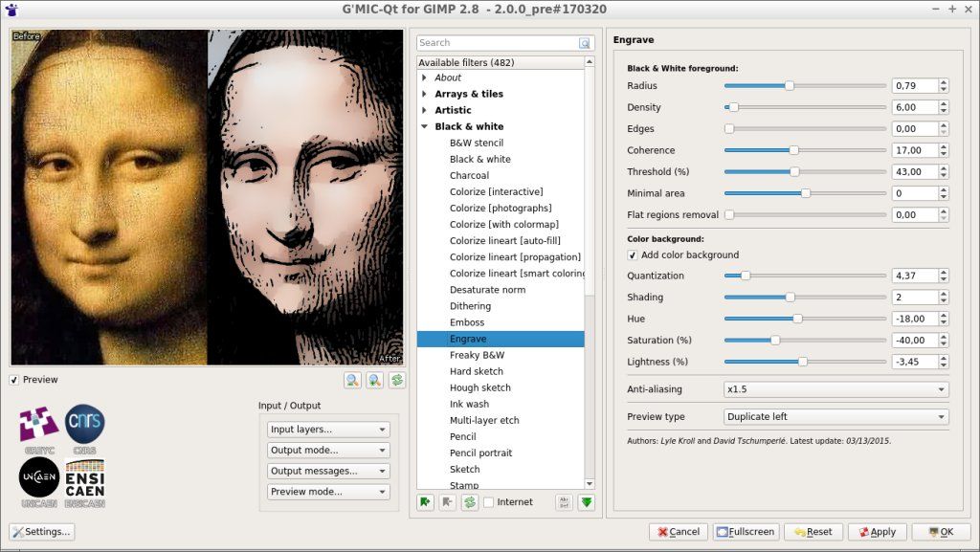This screenshot has width=980, height=552.
Task: Toggle the Preview checkbox
Action: [x=14, y=380]
